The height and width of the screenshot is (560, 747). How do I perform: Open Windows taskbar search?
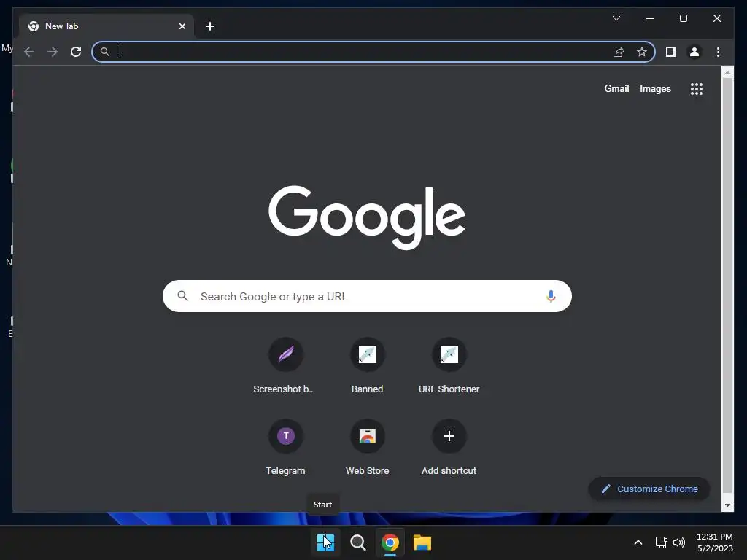pyautogui.click(x=357, y=542)
